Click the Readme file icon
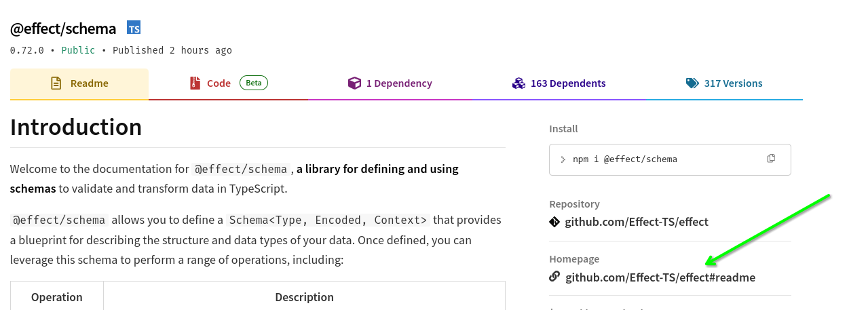Screen dimensions: 868x310 [56, 83]
